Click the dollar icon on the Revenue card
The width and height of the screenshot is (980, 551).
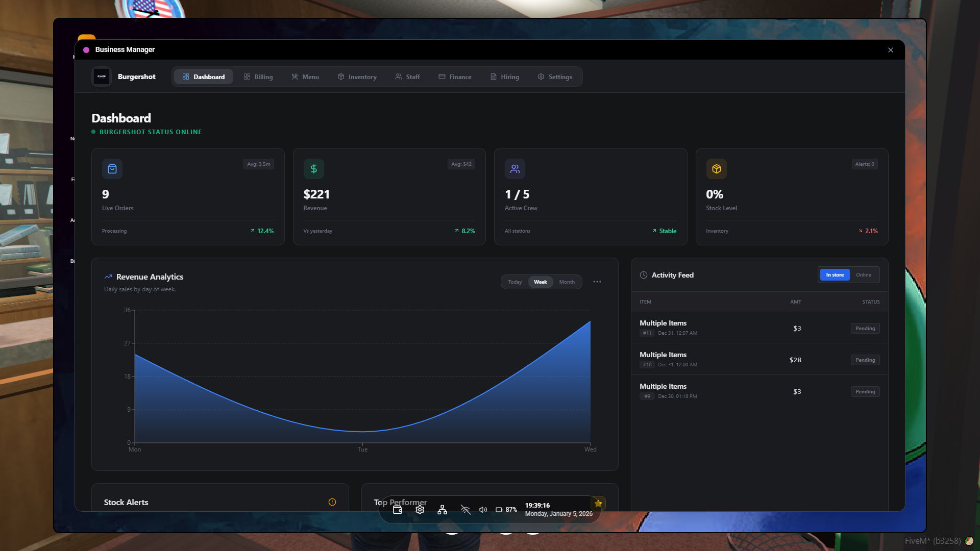pyautogui.click(x=313, y=169)
